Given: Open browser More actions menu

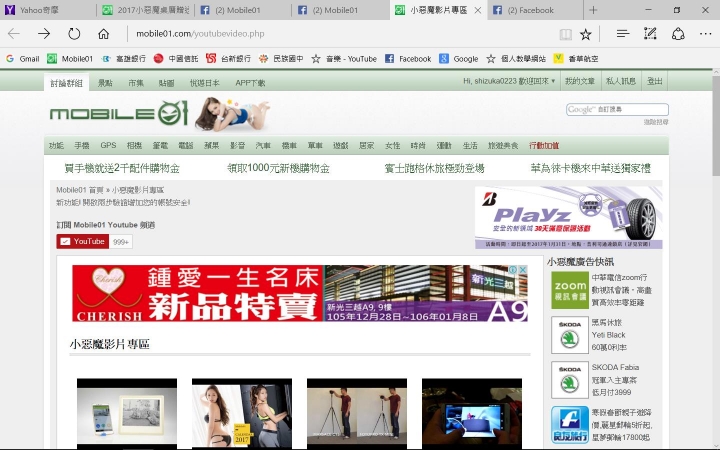Looking at the screenshot, I should 706,34.
